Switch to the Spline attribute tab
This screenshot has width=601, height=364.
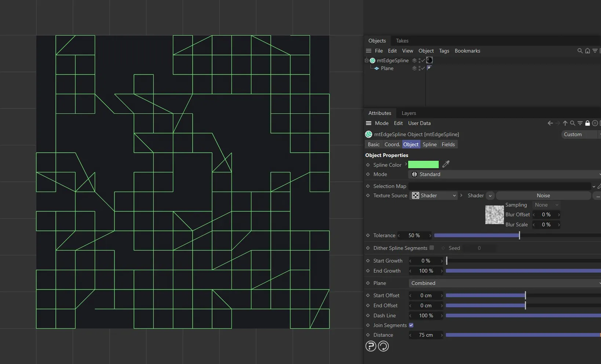(x=429, y=144)
